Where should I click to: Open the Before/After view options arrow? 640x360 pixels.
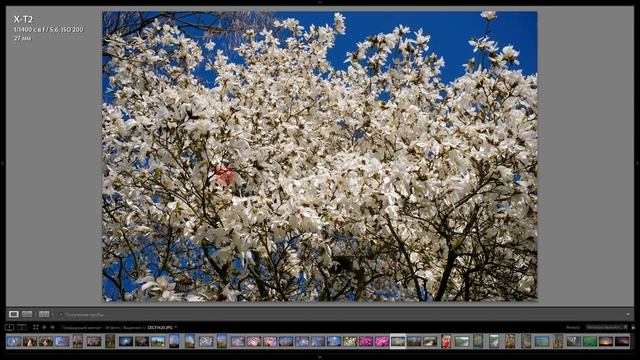tap(52, 314)
